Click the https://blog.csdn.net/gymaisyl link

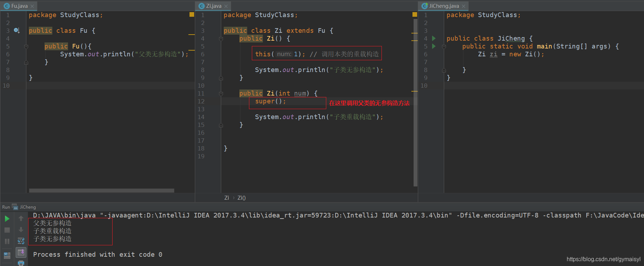coord(603,259)
